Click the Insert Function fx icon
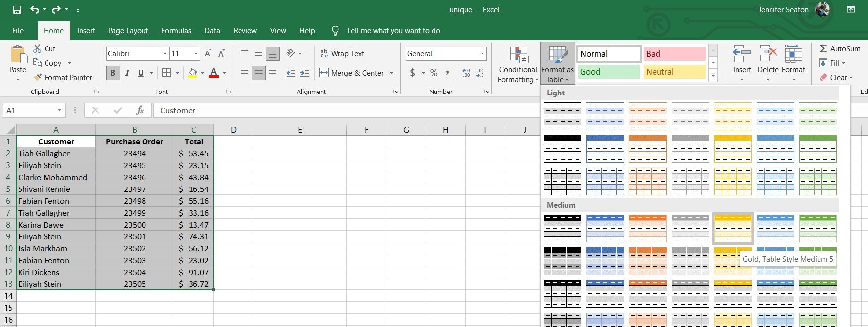Viewport: 868px width, 327px height. point(140,110)
